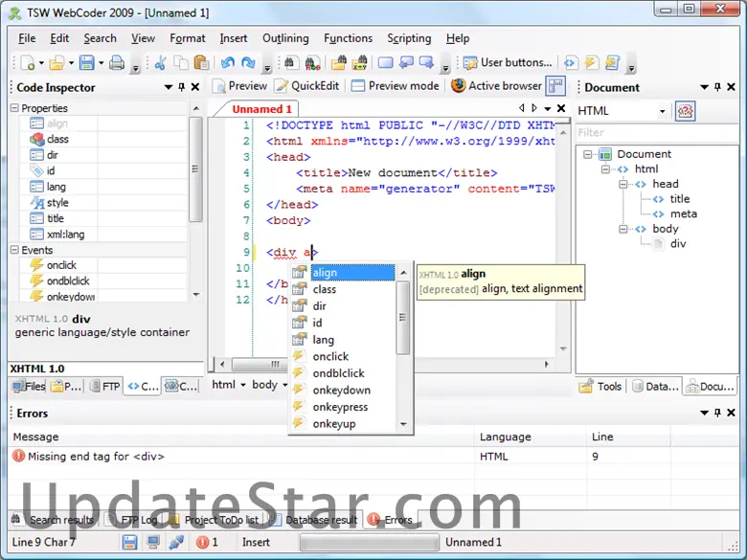Click the Replace binoculars icon
This screenshot has width=747, height=560.
pos(312,63)
